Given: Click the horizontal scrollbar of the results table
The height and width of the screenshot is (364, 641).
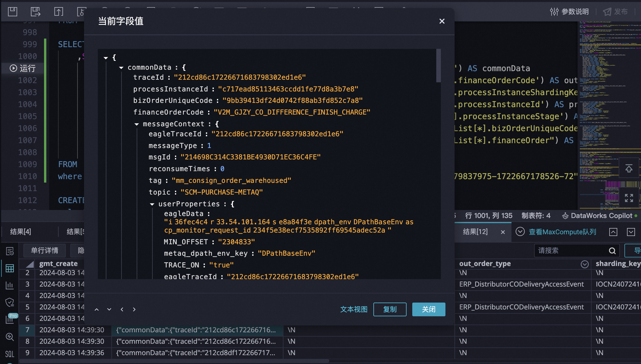Looking at the screenshot, I should (x=174, y=361).
